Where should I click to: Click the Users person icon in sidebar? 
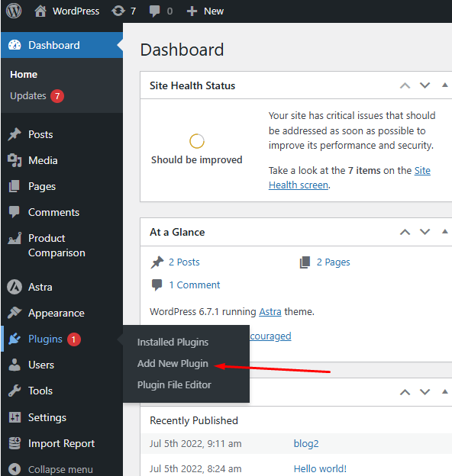tap(15, 365)
